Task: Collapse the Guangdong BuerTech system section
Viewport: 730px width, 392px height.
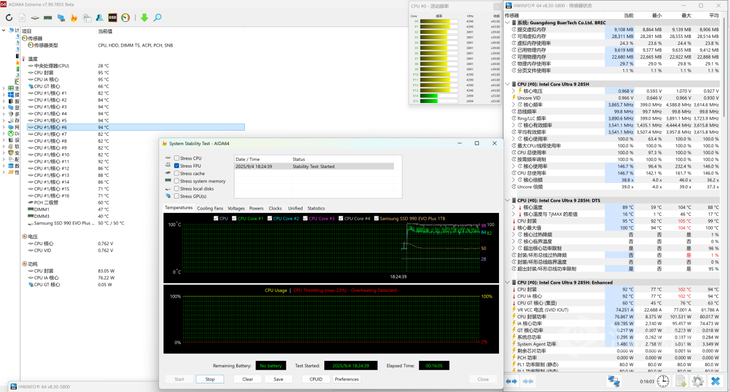Action: [x=508, y=22]
